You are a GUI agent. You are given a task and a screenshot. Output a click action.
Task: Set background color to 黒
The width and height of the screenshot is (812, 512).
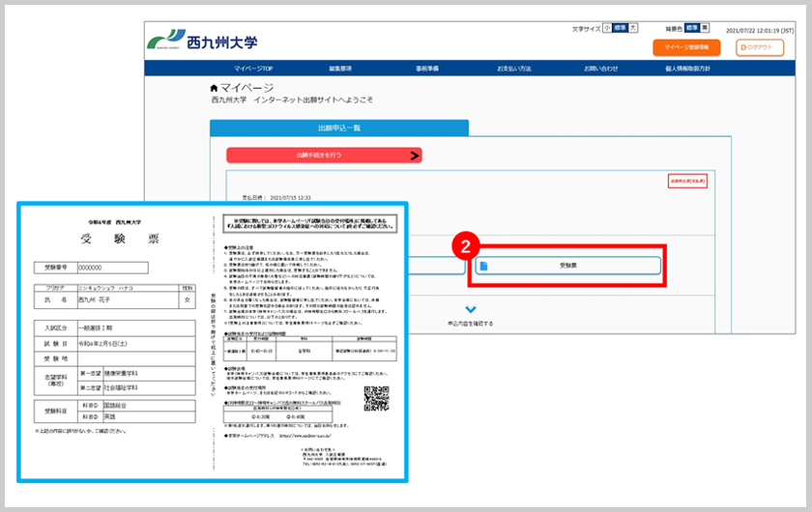click(x=705, y=28)
